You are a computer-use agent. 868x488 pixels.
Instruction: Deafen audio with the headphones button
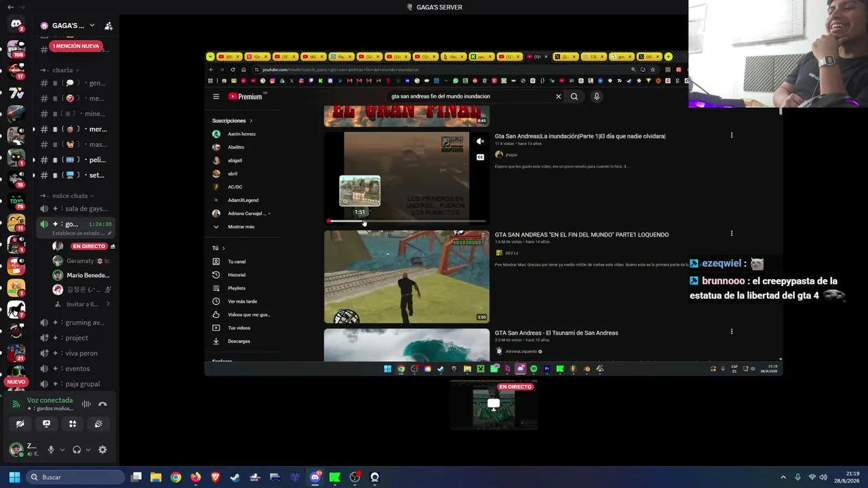(77, 449)
